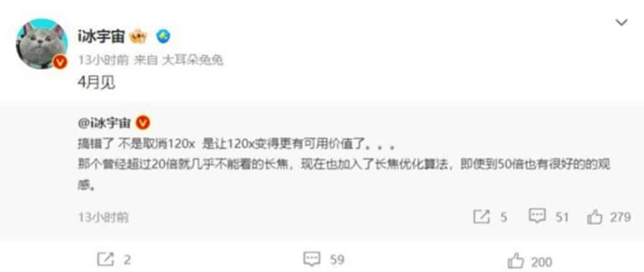Repost this post showing 2 shares
This screenshot has width=644, height=272.
pos(114,259)
